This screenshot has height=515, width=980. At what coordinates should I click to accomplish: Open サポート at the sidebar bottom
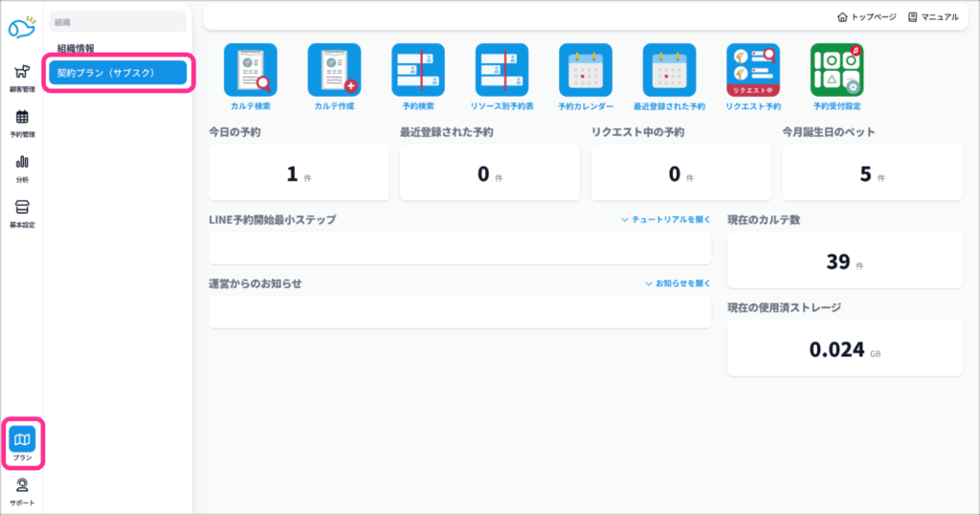pyautogui.click(x=22, y=490)
